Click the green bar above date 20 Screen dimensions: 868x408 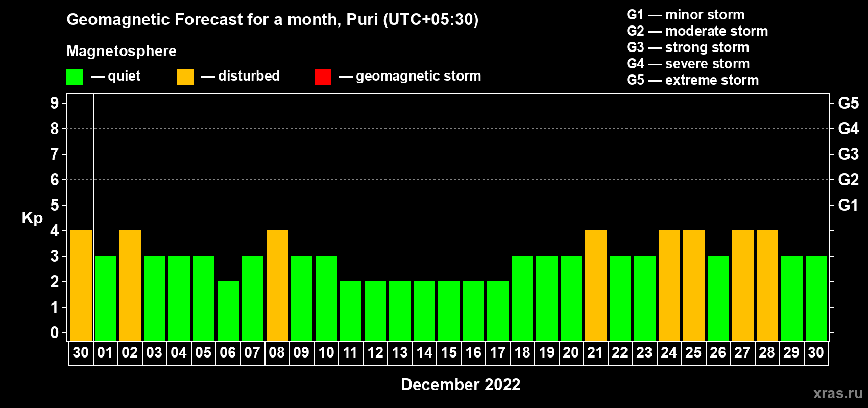(571, 298)
